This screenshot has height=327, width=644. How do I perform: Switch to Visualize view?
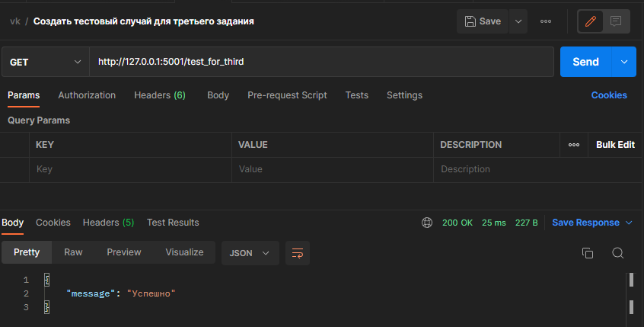coord(184,252)
